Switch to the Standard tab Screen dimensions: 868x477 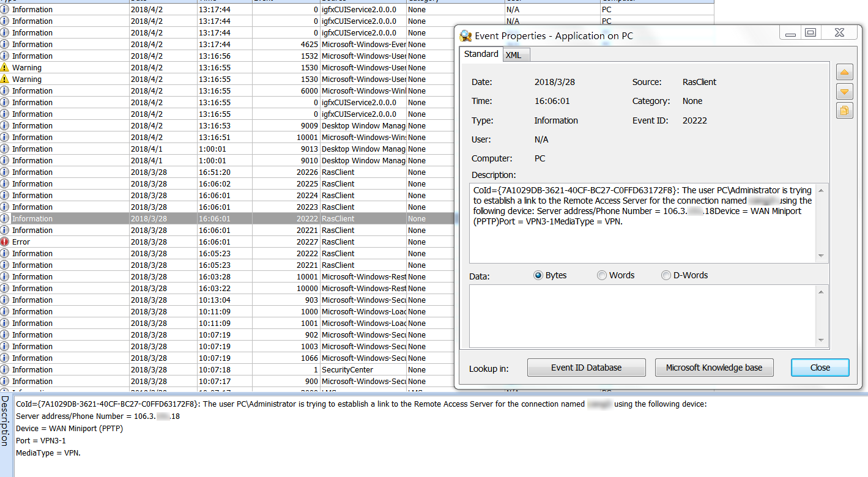point(481,54)
